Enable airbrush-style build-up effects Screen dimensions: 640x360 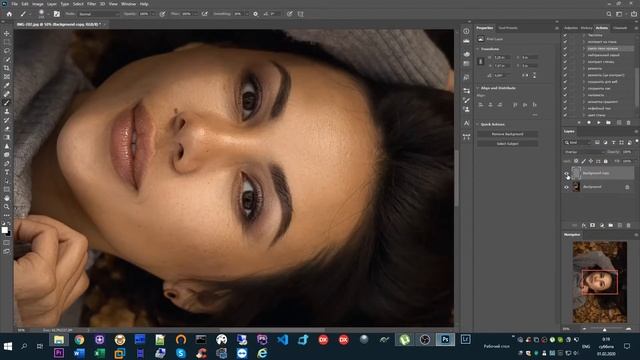(x=204, y=14)
